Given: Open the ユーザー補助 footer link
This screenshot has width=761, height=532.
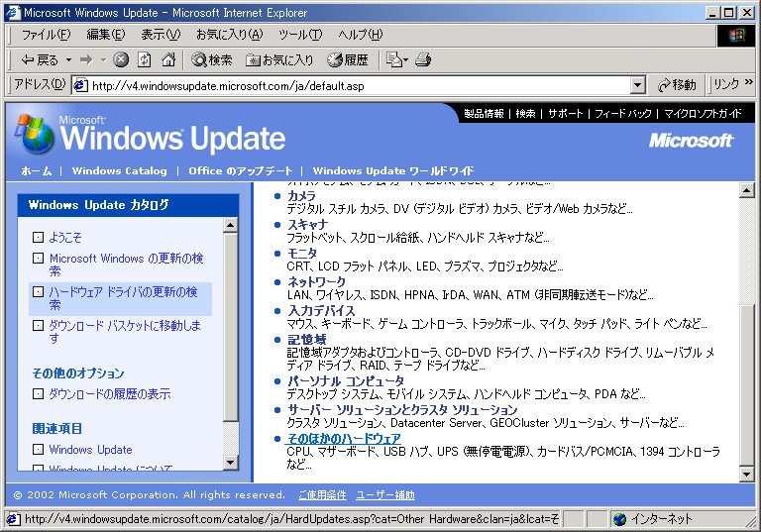Looking at the screenshot, I should [385, 495].
